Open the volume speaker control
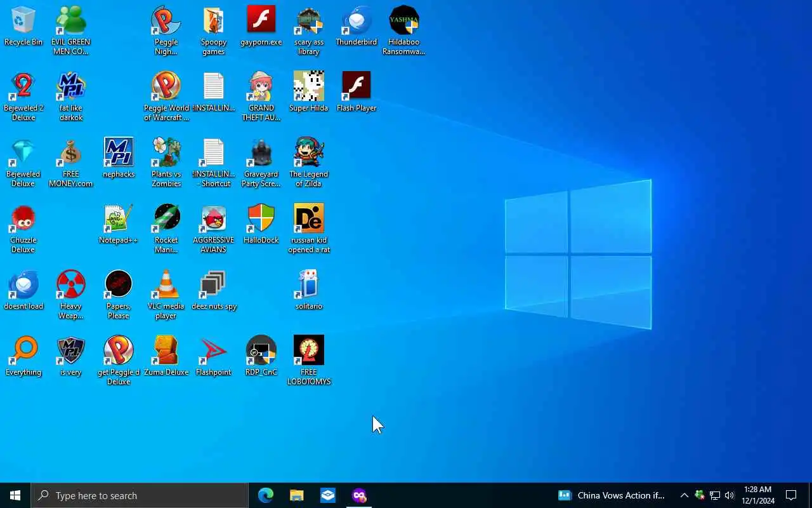 pos(730,495)
